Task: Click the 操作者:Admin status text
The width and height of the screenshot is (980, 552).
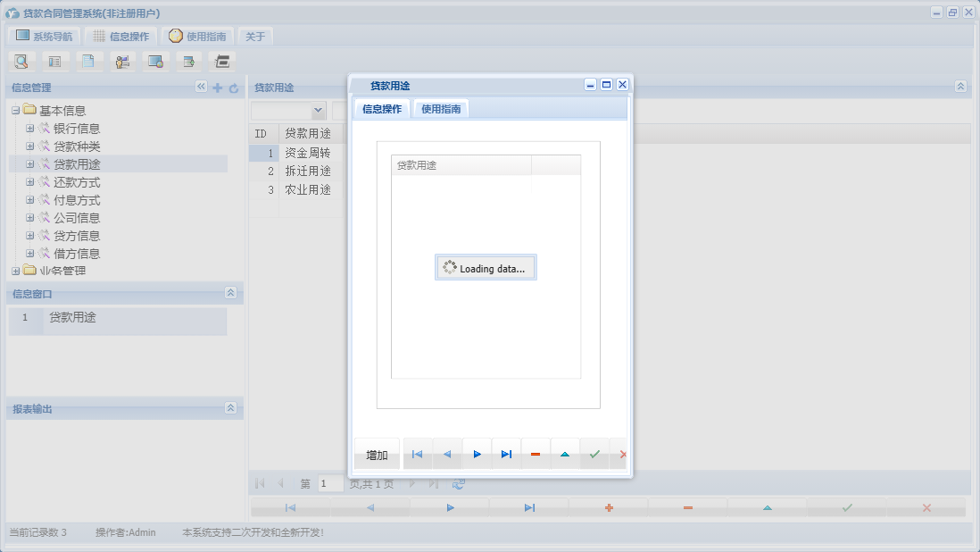Action: tap(126, 532)
